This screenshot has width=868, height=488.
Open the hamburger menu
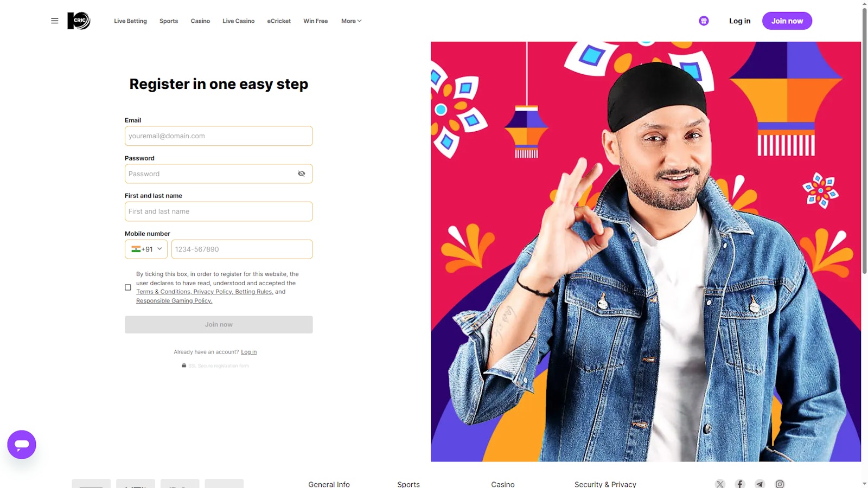point(55,21)
